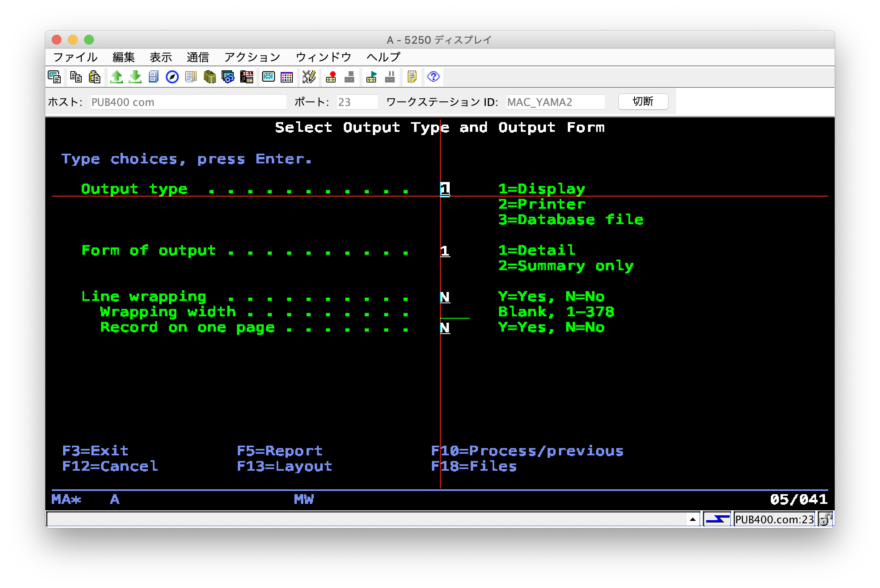880x588 pixels.
Task: Click the Output type input field
Action: click(445, 189)
